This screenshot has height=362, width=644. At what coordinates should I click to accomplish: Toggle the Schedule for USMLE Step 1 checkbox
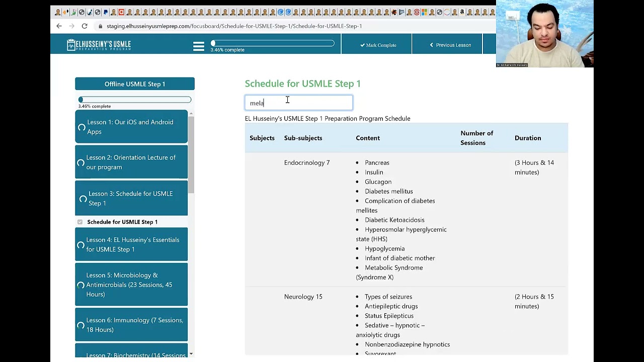tap(80, 222)
